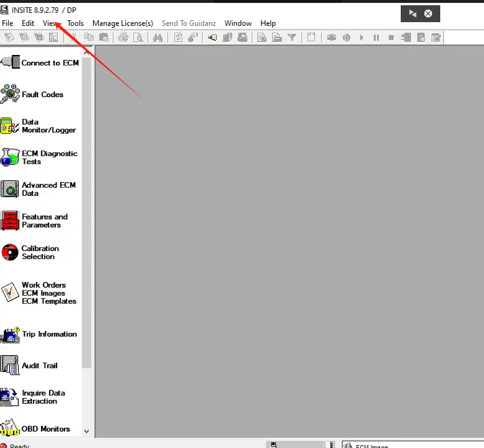This screenshot has height=448, width=484.
Task: Click the blank page toolbar icon before camera
Action: 312,38
